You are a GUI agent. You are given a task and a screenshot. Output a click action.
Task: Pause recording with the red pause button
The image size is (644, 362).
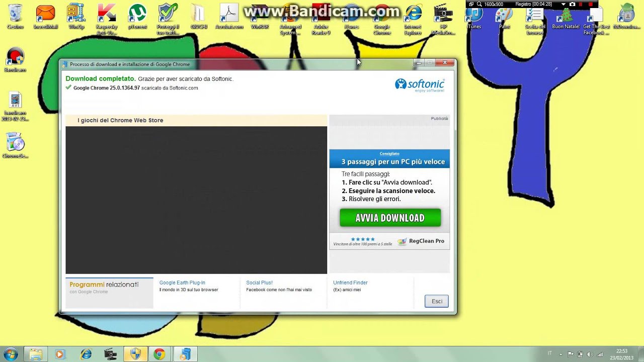tap(581, 4)
